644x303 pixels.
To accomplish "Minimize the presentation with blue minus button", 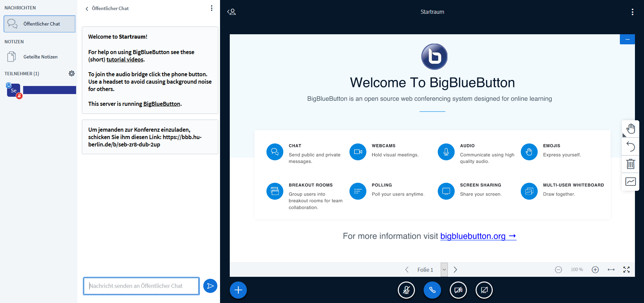I will [627, 39].
